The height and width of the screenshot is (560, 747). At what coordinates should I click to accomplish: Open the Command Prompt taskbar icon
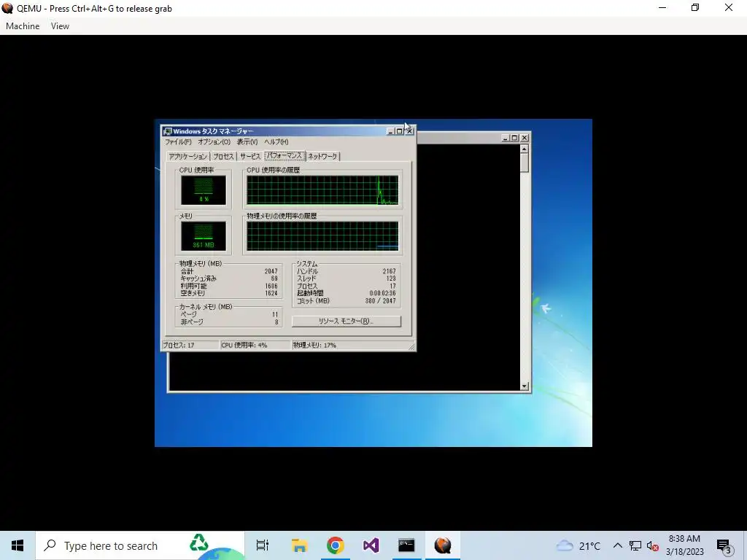coord(406,545)
